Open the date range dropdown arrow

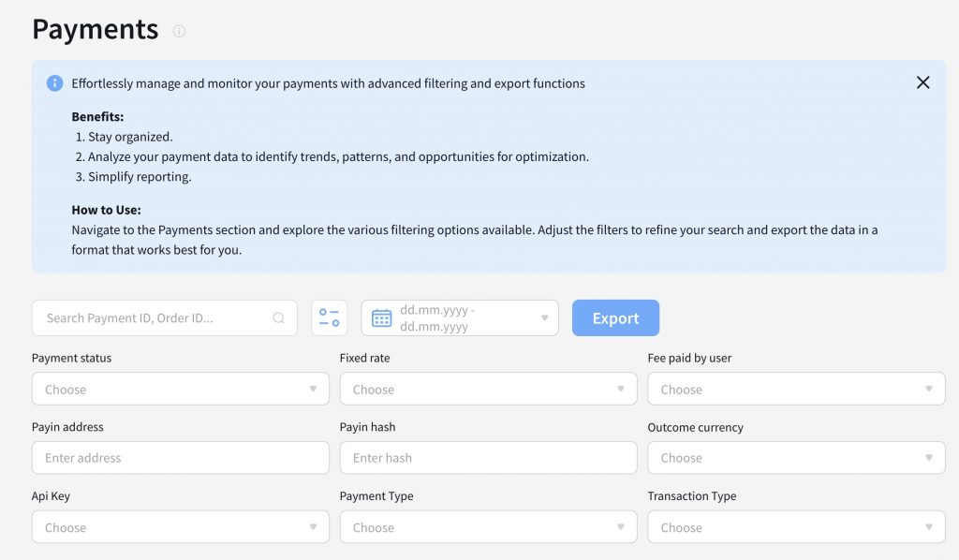pyautogui.click(x=544, y=318)
